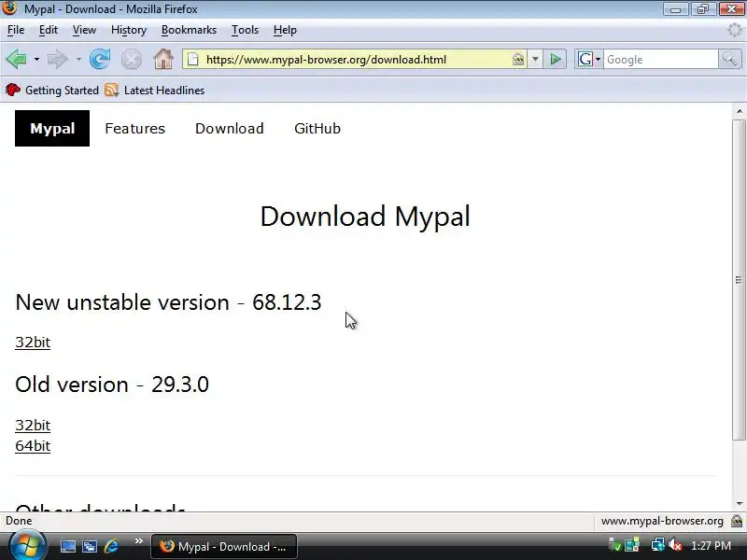Click the Latest Headlines RSS feed icon
The width and height of the screenshot is (747, 560).
[x=111, y=90]
